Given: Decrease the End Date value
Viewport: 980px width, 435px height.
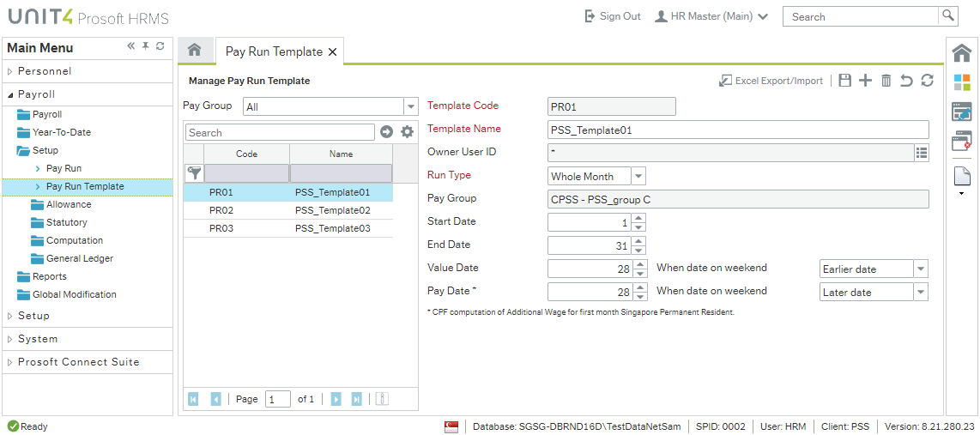Looking at the screenshot, I should point(638,250).
